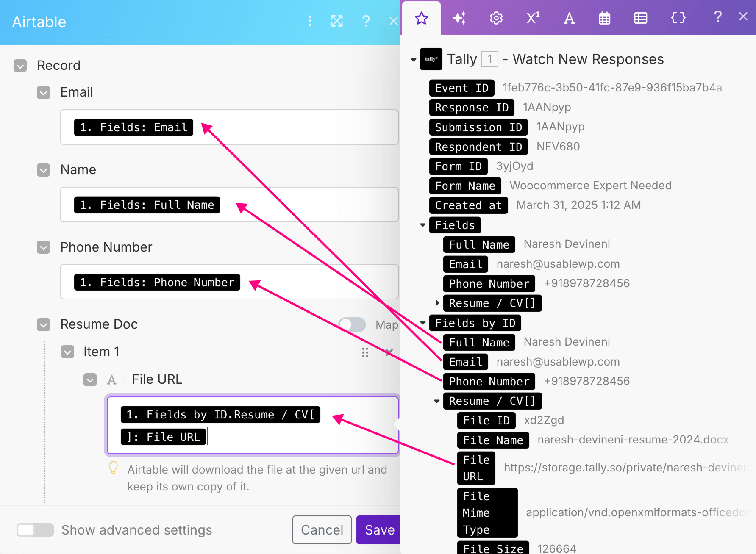Image resolution: width=756 pixels, height=554 pixels.
Task: Open the math functions tab
Action: click(533, 18)
